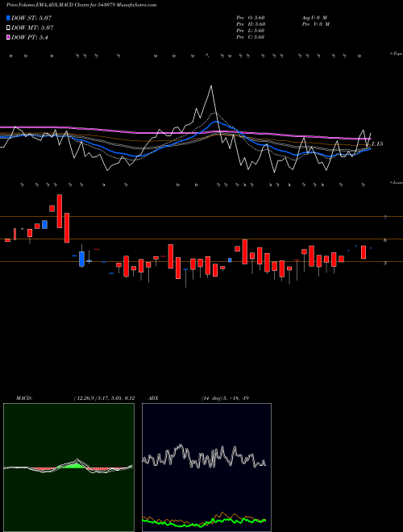Viewport: 403px width, 532px height.
Task: Click the tallest red candlestick at chart left
Action: 60,211
